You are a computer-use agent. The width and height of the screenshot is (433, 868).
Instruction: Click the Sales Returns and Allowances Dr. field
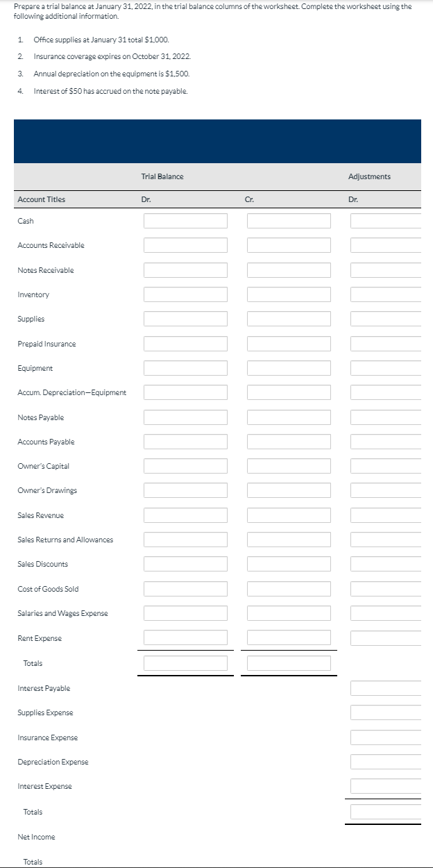185,539
